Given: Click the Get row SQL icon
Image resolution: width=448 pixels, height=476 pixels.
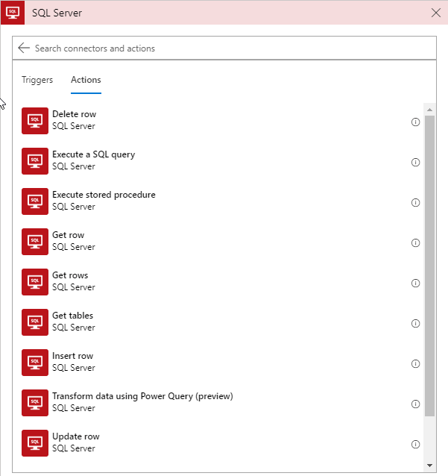Looking at the screenshot, I should coord(35,242).
